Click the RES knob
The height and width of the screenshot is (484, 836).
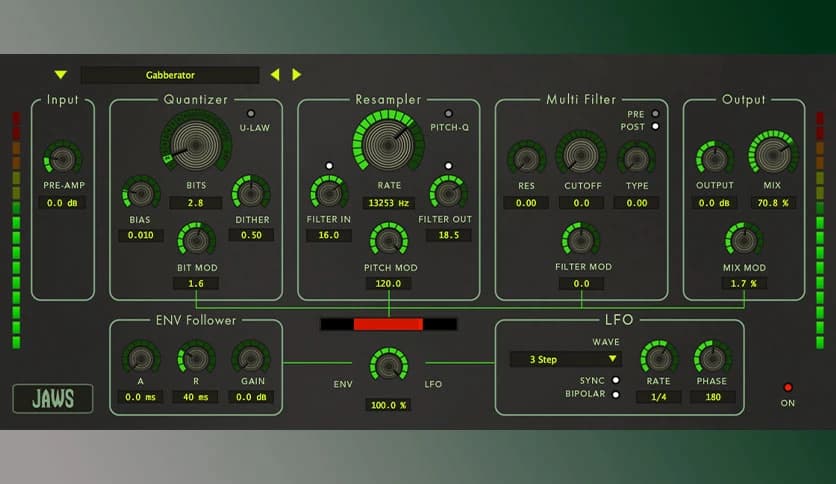(527, 158)
